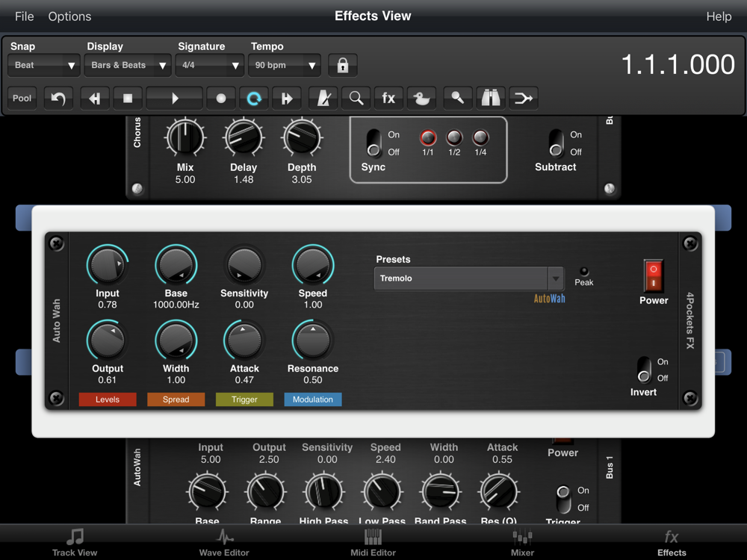Open the wrench settings tool

[x=458, y=99]
